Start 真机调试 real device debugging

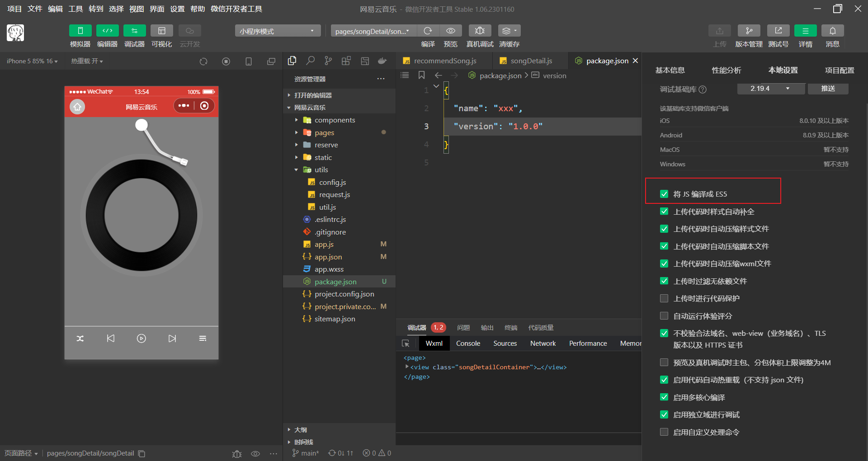pos(480,31)
